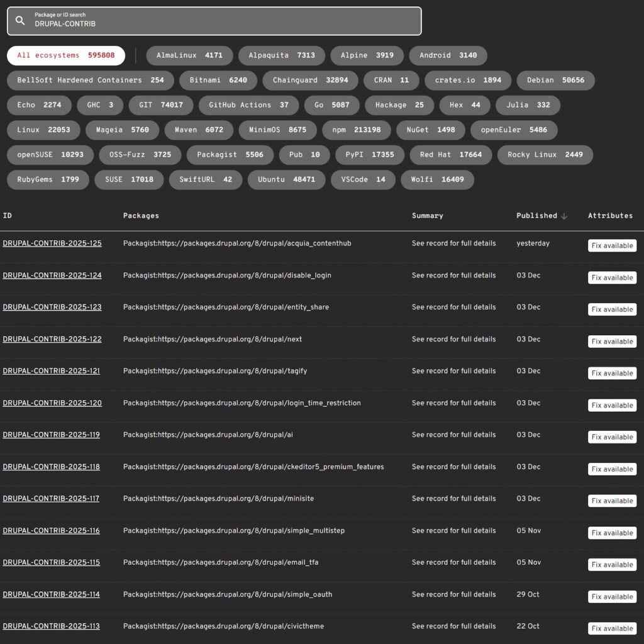Enable the GitHub Actions filter

247,105
